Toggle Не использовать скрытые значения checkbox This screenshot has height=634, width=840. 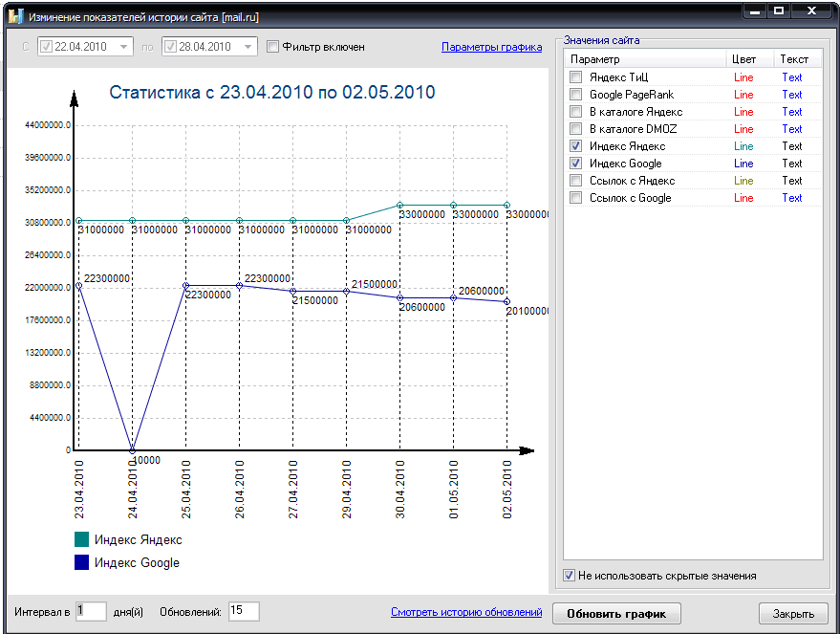click(571, 576)
